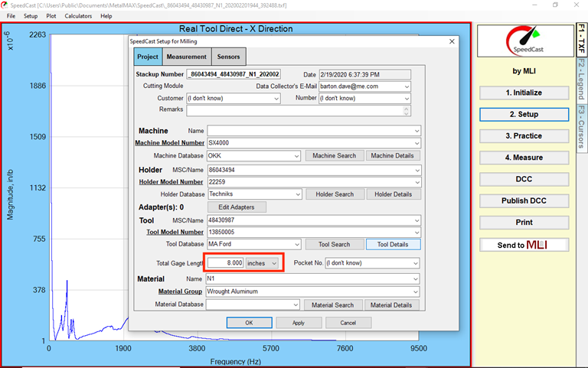The height and width of the screenshot is (368, 588).
Task: Click the Publish DCC button
Action: (524, 201)
